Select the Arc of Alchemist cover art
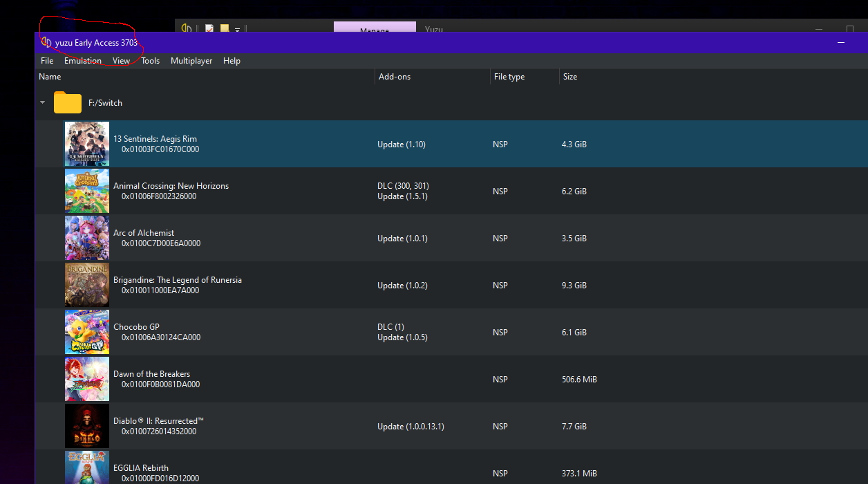 [87, 238]
